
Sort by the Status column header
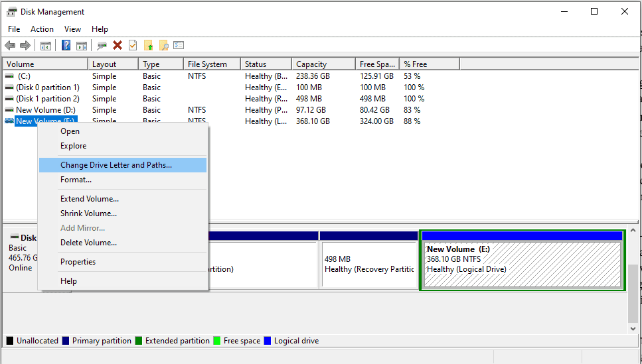tap(266, 64)
